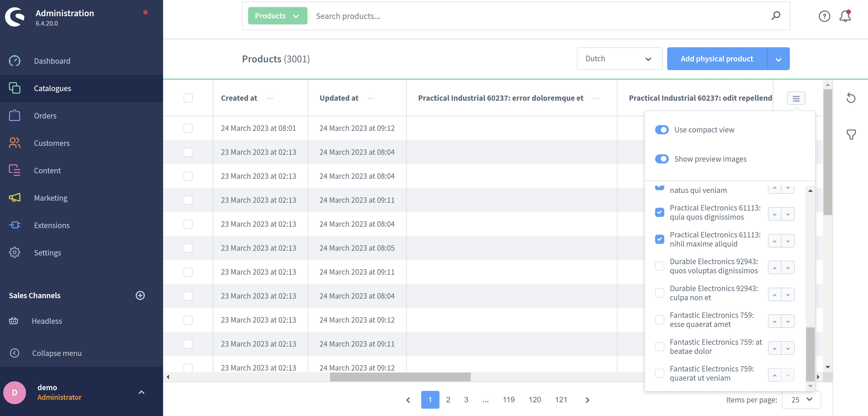The image size is (868, 416).
Task: Click the refresh list icon
Action: click(x=851, y=98)
